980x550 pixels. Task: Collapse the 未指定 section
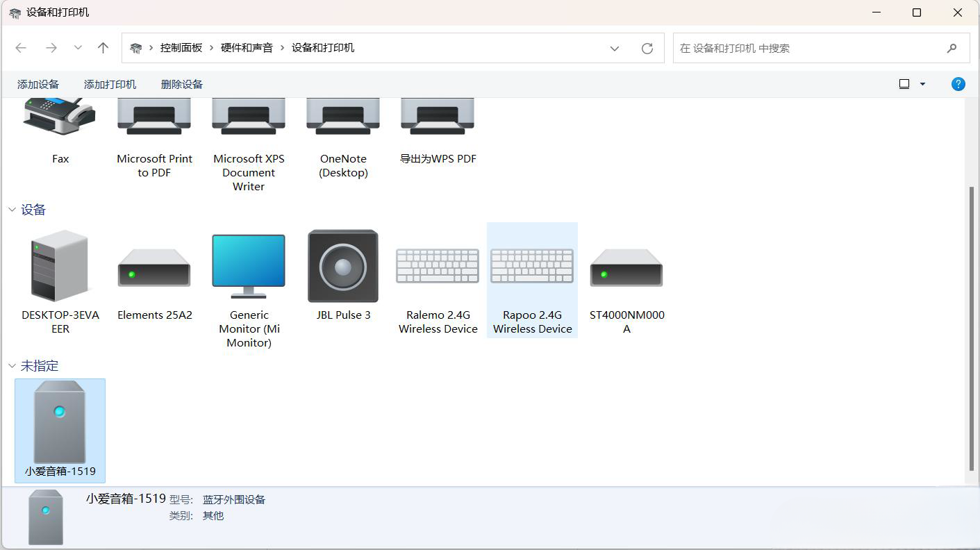11,365
